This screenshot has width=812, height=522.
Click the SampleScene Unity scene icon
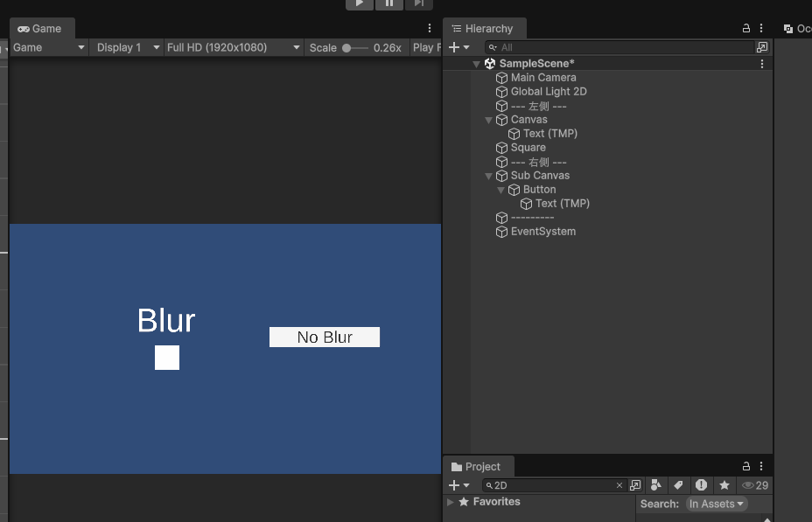click(x=490, y=64)
